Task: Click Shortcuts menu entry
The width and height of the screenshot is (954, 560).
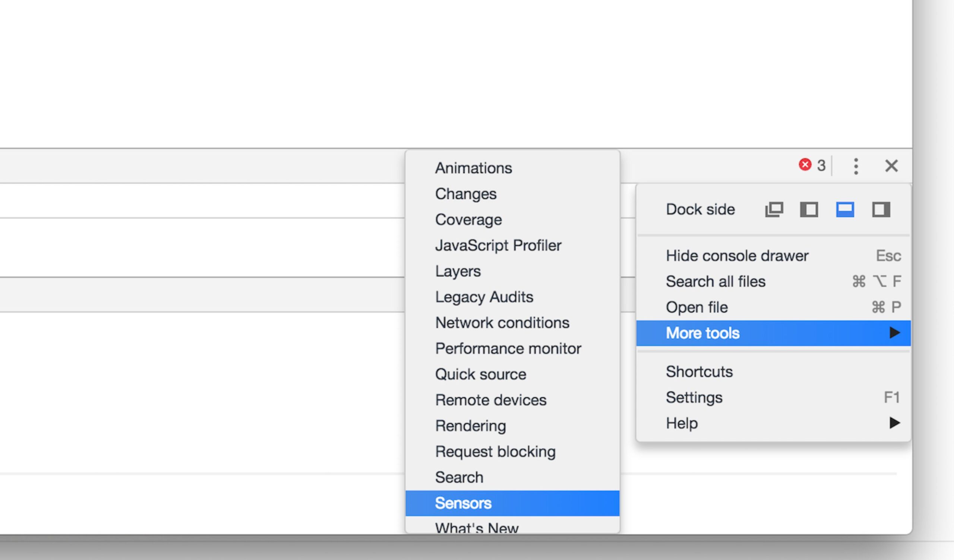Action: click(x=699, y=371)
